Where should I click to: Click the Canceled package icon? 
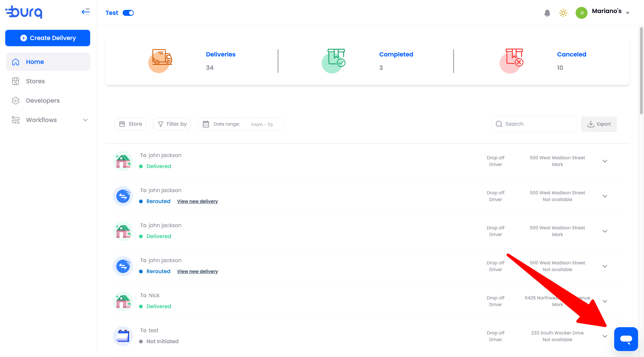coord(514,58)
